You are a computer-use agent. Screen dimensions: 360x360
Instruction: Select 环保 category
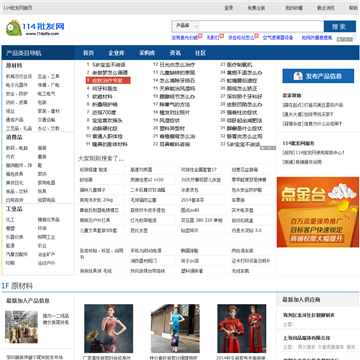pos(42,228)
